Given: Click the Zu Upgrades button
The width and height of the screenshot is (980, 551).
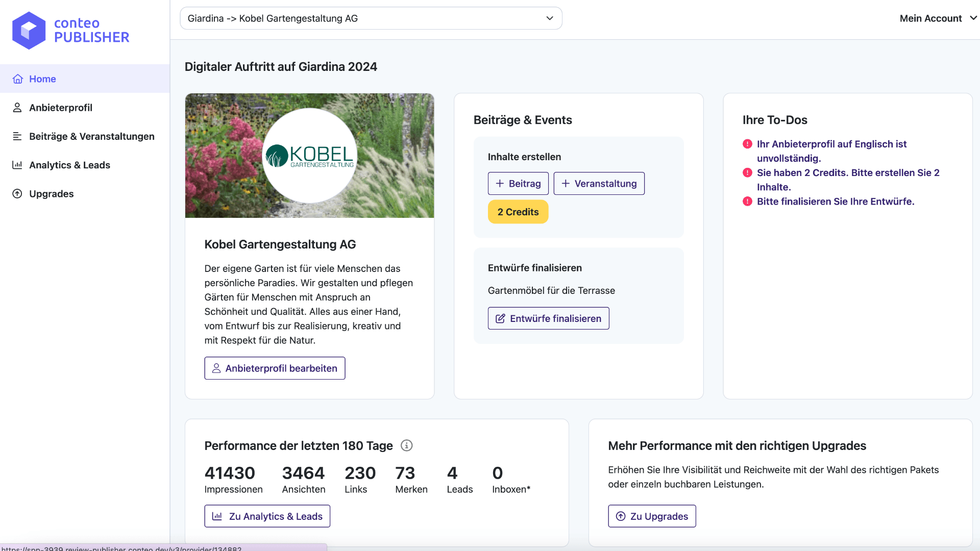Looking at the screenshot, I should pyautogui.click(x=652, y=516).
